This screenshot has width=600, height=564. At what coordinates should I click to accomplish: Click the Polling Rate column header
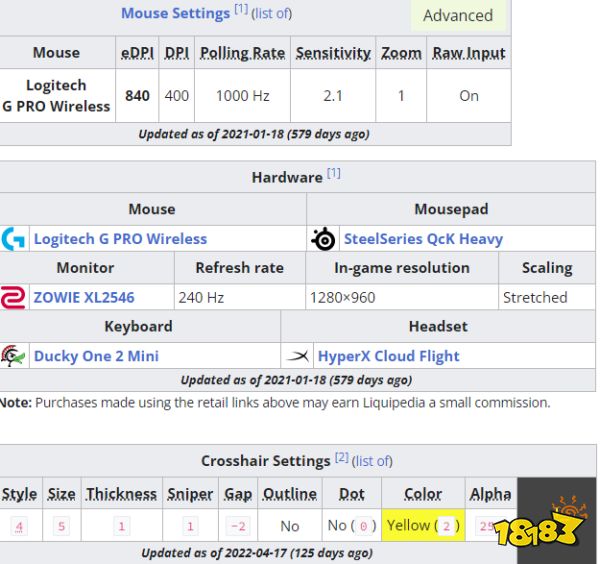click(243, 53)
